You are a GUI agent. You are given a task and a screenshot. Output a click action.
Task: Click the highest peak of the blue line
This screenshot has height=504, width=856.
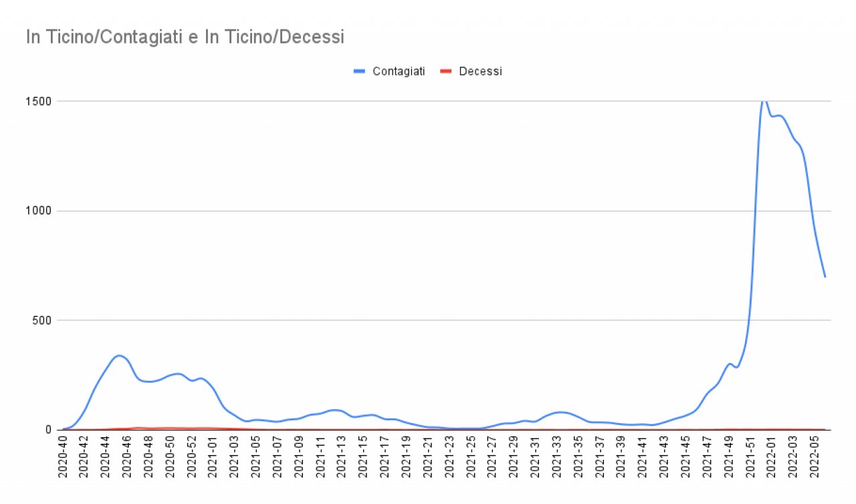[764, 100]
